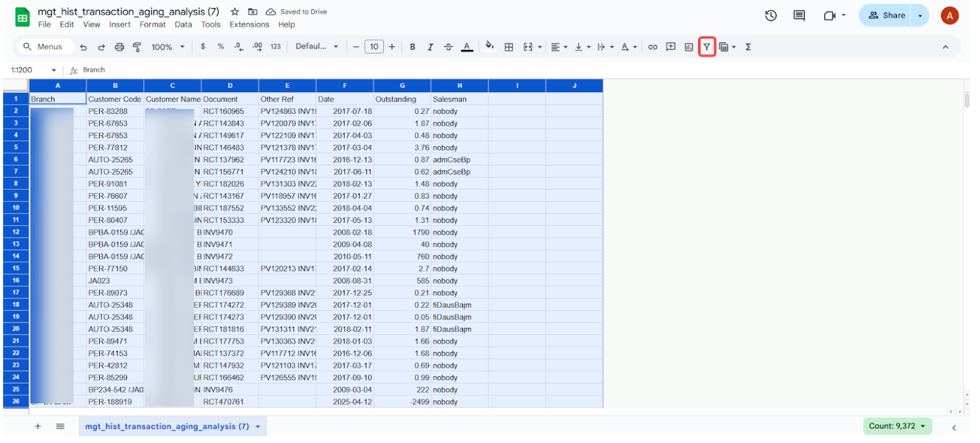
Task: Open zoom 100% dropdown
Action: [x=168, y=47]
